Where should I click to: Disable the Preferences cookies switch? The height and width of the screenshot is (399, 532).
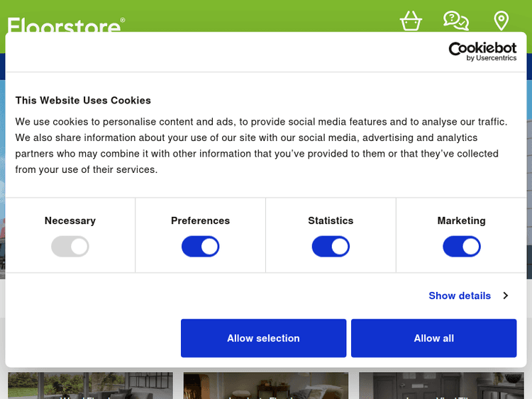tap(201, 247)
